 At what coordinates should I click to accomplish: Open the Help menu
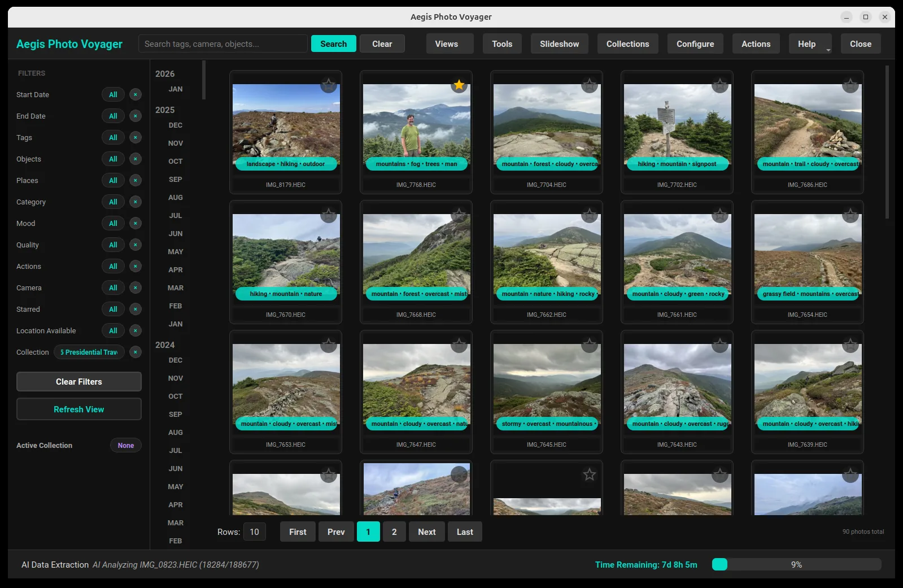point(810,44)
